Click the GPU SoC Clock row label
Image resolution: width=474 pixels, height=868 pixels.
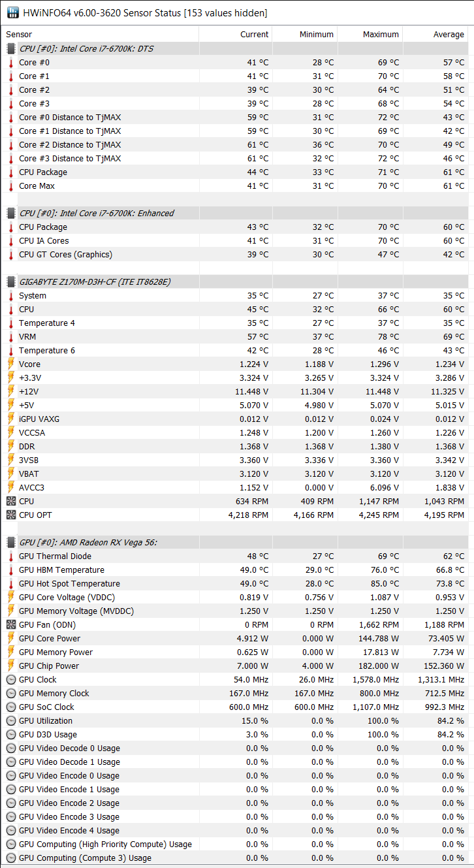[x=46, y=707]
